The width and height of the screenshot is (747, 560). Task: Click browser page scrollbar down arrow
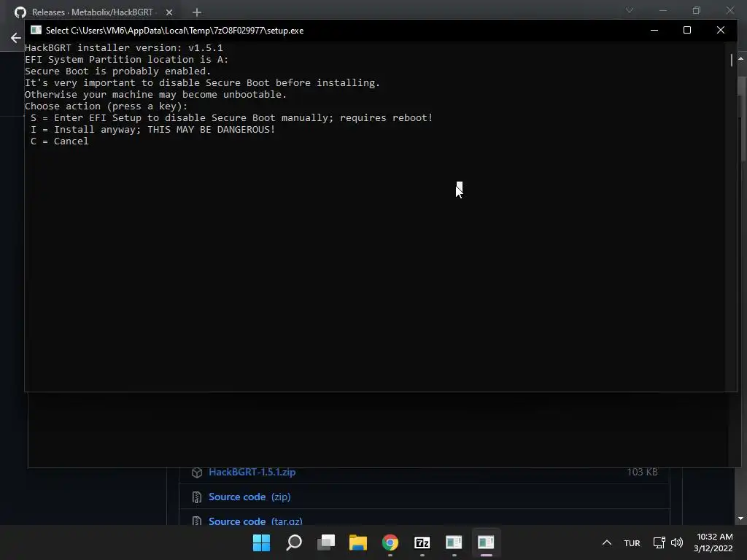741,518
